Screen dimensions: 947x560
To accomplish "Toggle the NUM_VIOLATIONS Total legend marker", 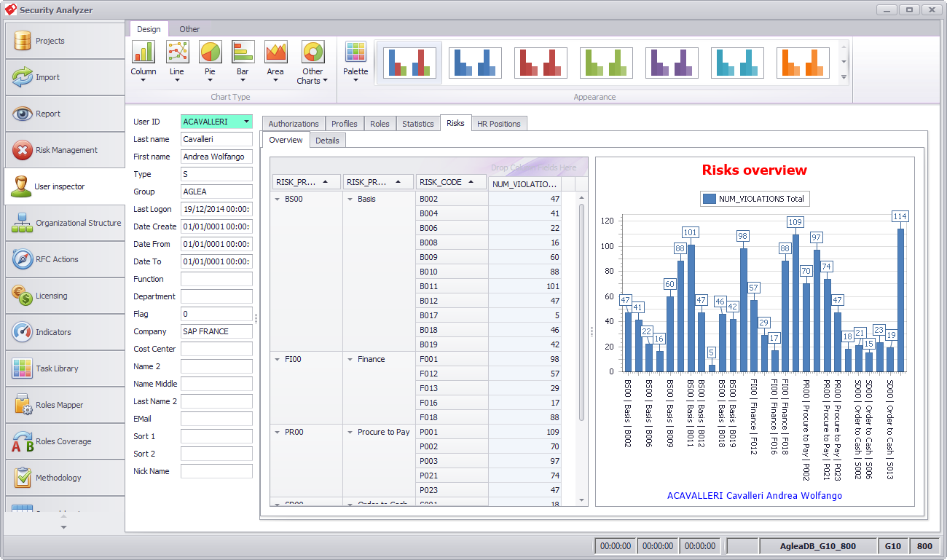I will click(710, 198).
